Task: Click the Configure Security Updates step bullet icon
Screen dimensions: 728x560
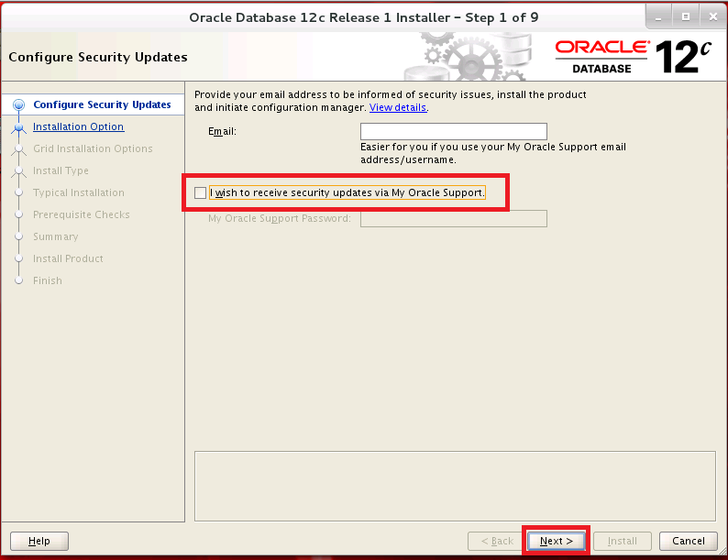Action: (x=18, y=104)
